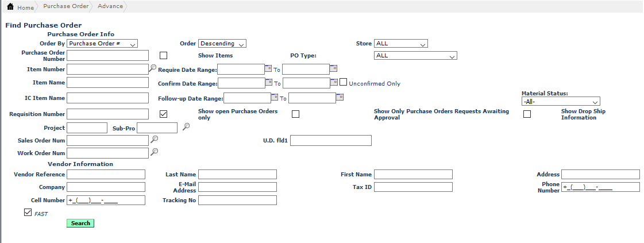
Task: Open the Confirm Date Range end calendar
Action: (x=333, y=82)
